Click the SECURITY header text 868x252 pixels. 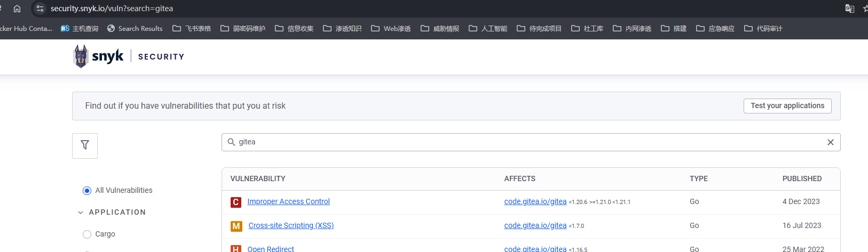[x=161, y=56]
